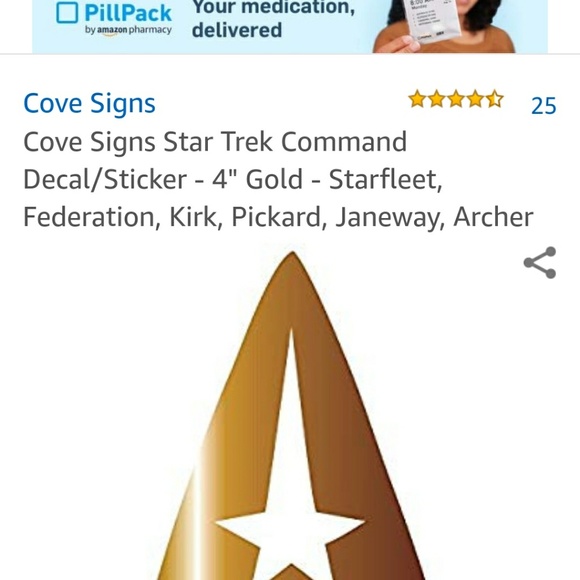Tap the pill packet in the ad
The width and height of the screenshot is (580, 580).
[432, 20]
